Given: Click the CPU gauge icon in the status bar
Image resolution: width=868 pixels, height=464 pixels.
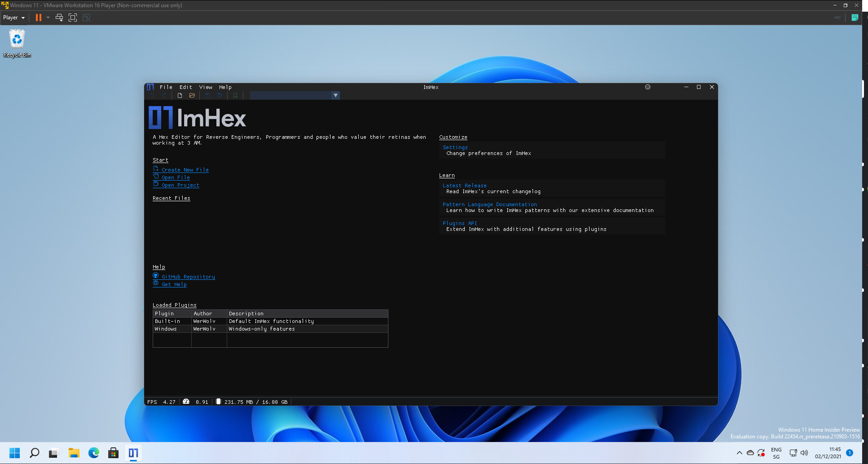Looking at the screenshot, I should (x=186, y=402).
